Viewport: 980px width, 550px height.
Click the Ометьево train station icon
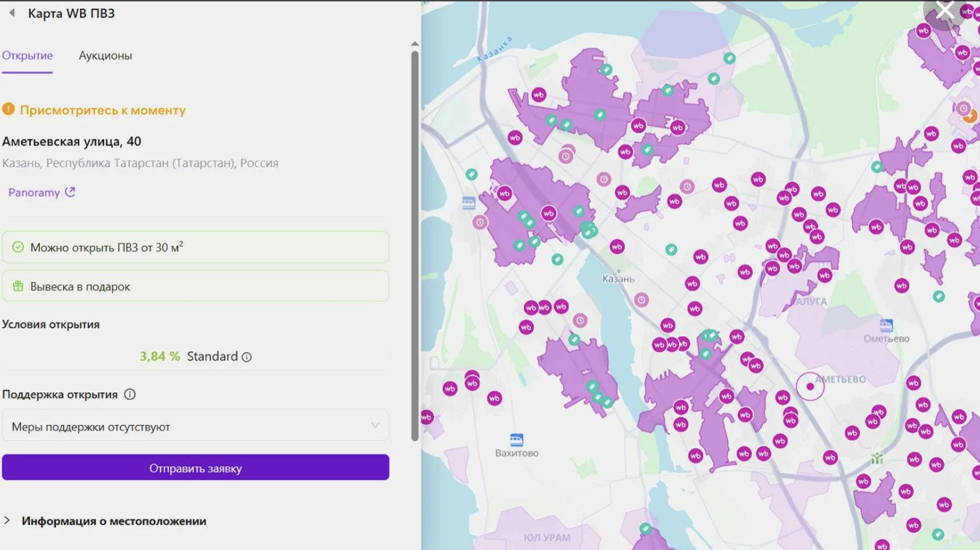(x=886, y=326)
